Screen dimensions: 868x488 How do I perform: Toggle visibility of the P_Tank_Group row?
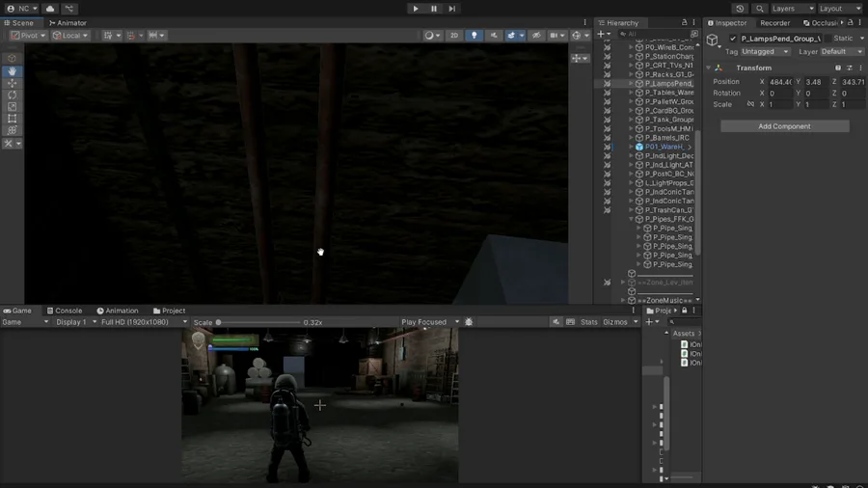click(x=608, y=120)
